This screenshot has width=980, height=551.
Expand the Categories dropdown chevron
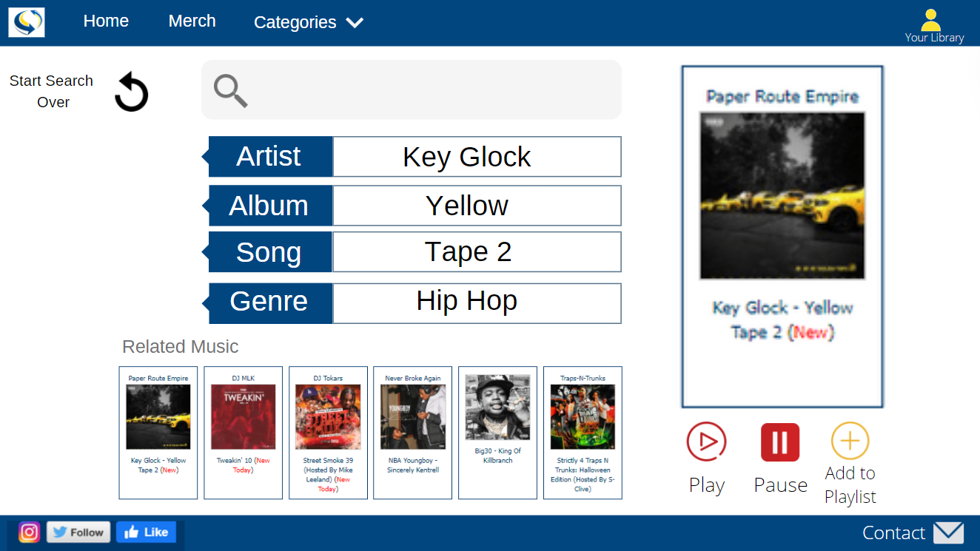click(355, 23)
